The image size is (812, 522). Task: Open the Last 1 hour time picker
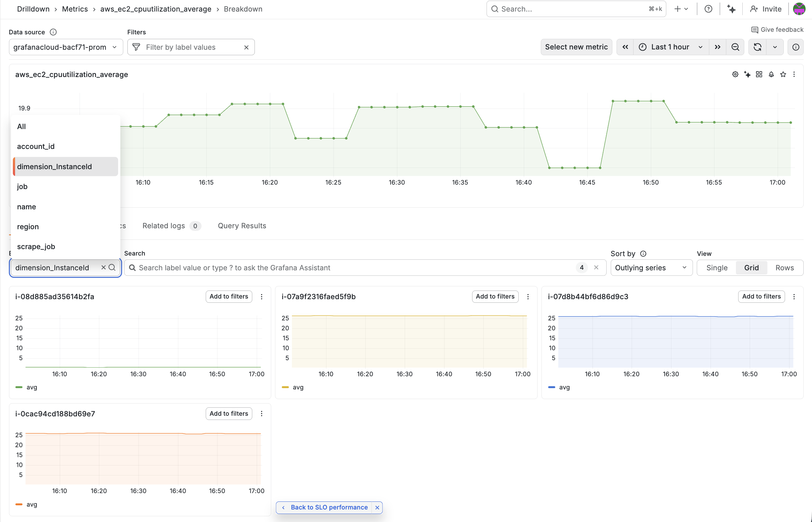[671, 47]
